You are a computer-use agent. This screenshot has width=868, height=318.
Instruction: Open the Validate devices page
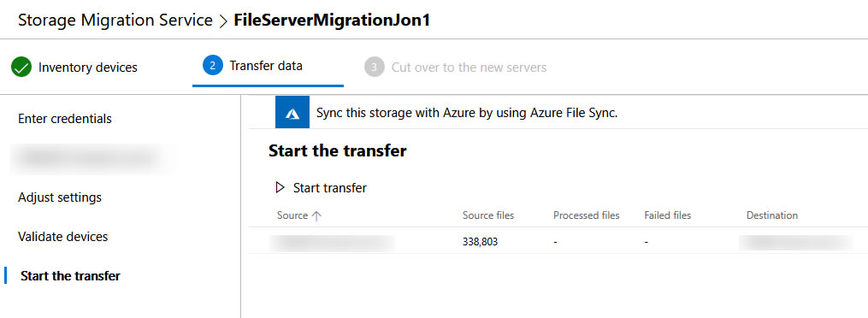click(63, 237)
